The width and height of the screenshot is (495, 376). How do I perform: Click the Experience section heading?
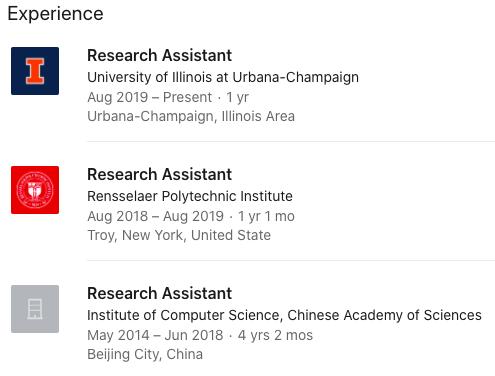55,14
